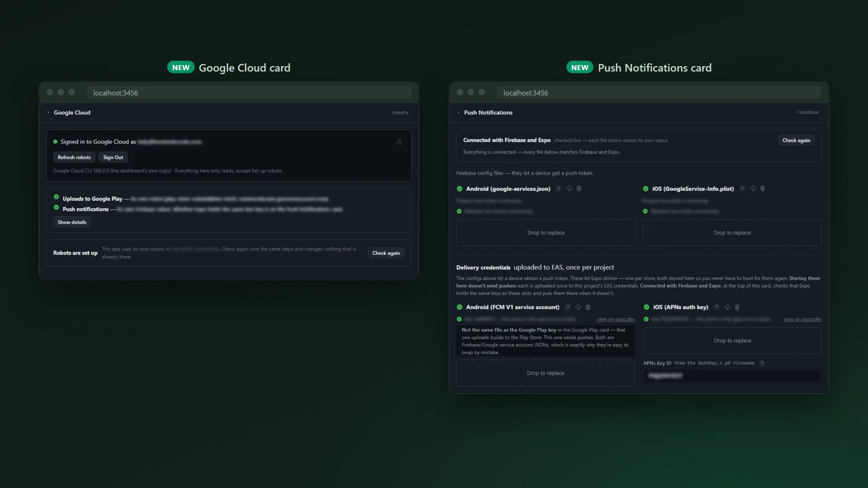This screenshot has height=488, width=868.
Task: Open help for iOS APNs auth key
Action: coord(717,307)
